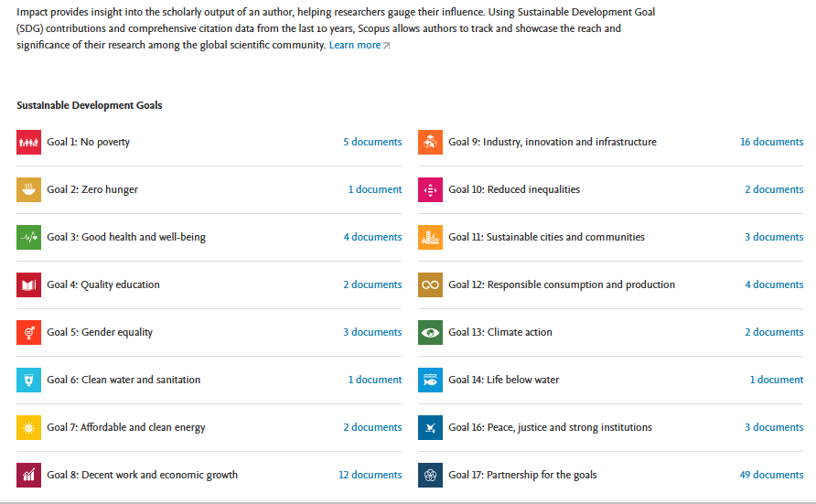Open 4 documents for Responsible consumption goal
816x504 pixels.
[x=774, y=284]
